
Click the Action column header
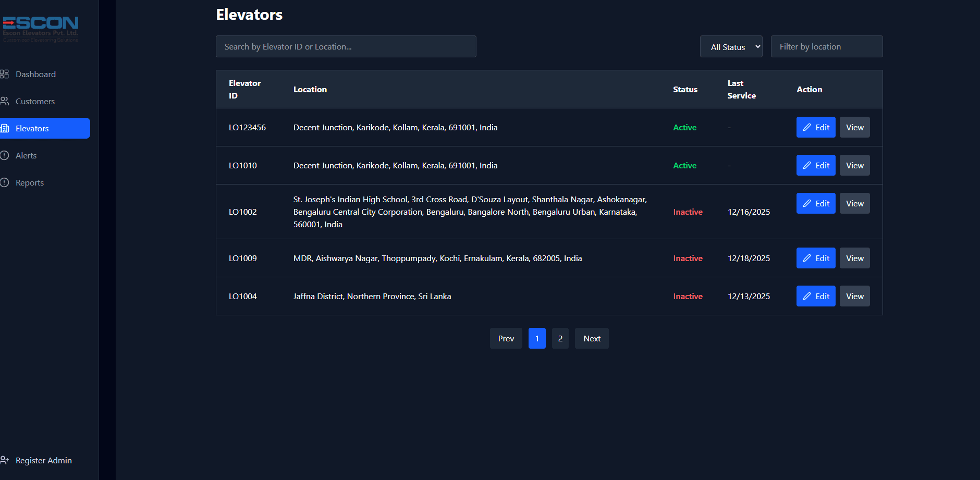(x=809, y=89)
